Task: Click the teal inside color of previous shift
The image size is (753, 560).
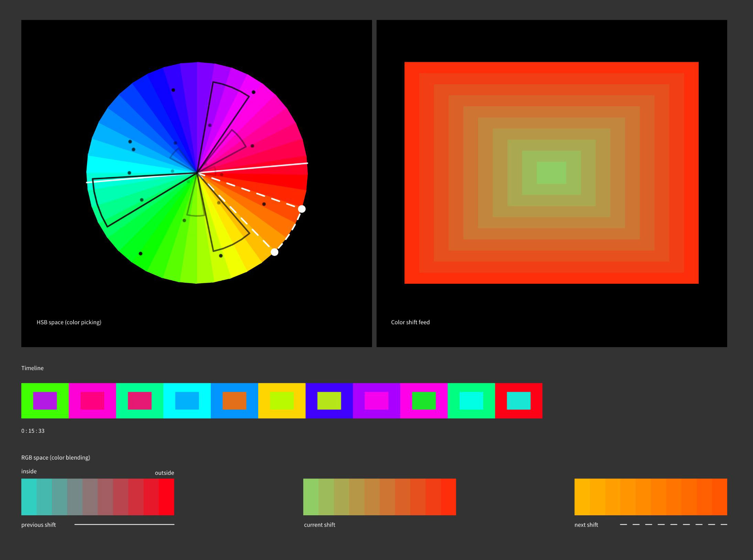Action: (x=29, y=497)
